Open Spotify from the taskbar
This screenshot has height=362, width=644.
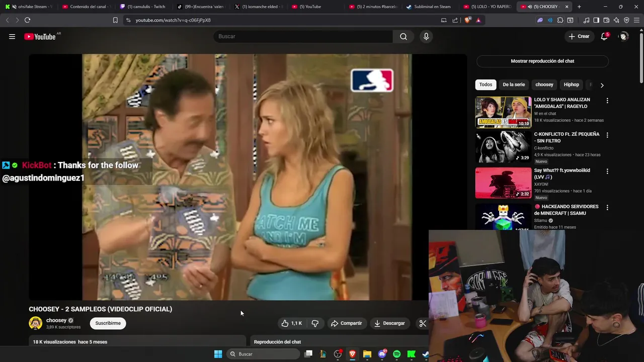(396, 354)
